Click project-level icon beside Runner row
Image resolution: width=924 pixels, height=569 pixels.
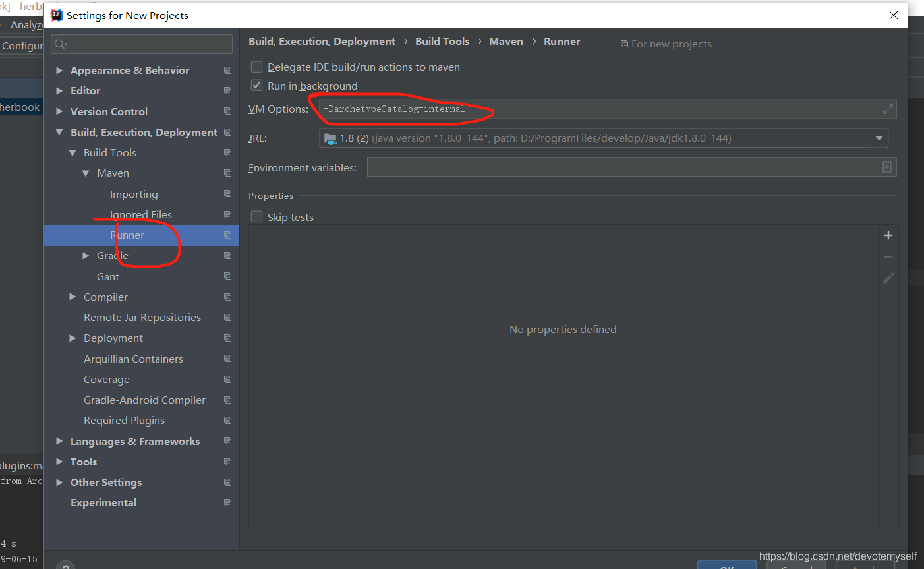pyautogui.click(x=227, y=235)
